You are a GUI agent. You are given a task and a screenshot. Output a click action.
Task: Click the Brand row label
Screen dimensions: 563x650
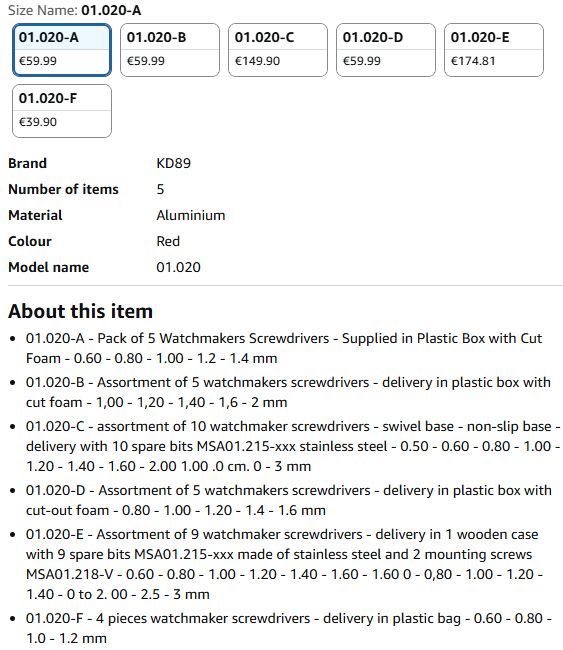[27, 163]
